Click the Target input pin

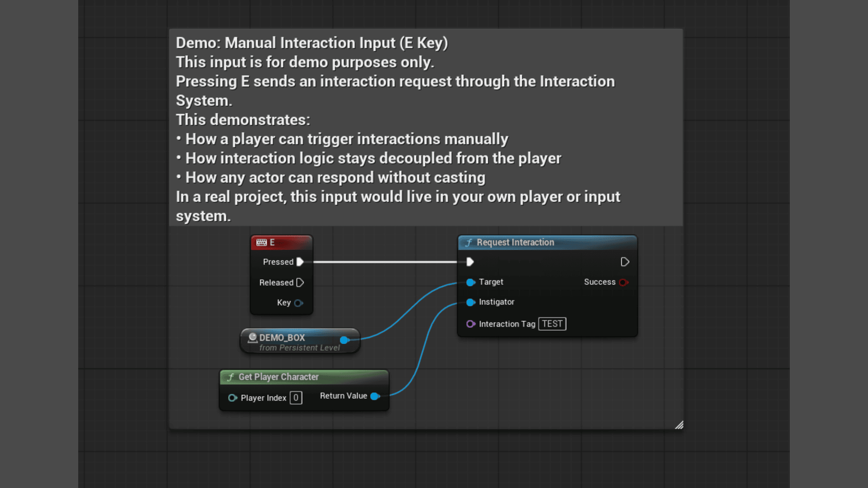pos(470,282)
